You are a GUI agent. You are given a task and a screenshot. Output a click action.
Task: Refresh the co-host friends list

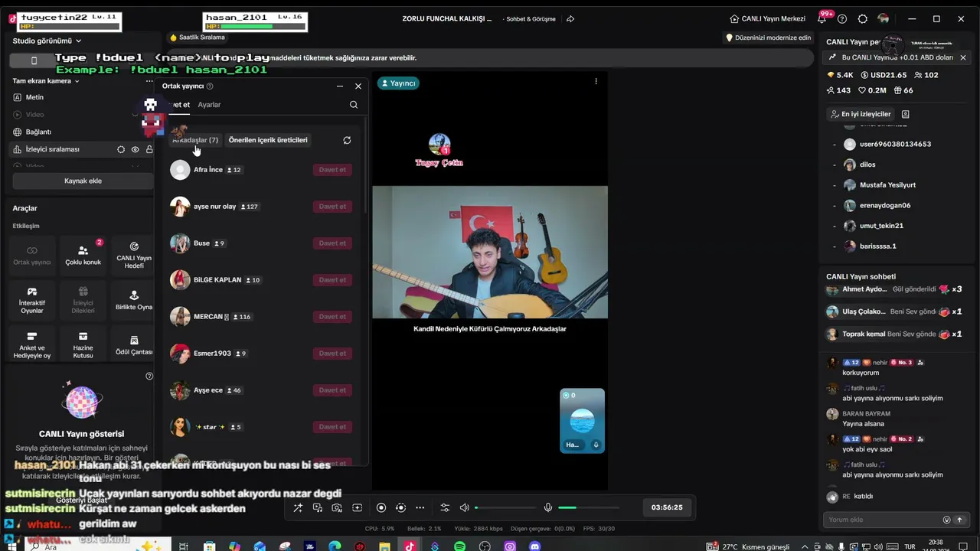[x=347, y=140]
